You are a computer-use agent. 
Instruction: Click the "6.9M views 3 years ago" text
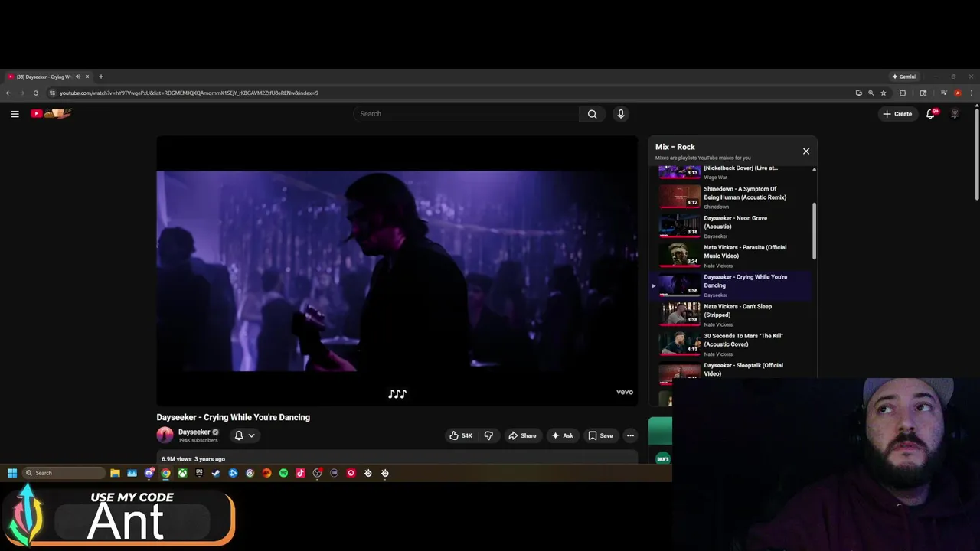point(193,459)
